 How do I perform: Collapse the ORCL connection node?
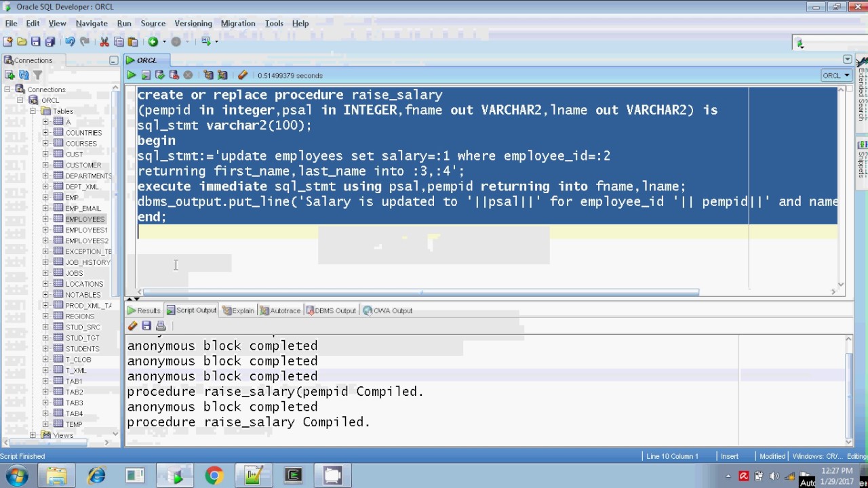20,100
